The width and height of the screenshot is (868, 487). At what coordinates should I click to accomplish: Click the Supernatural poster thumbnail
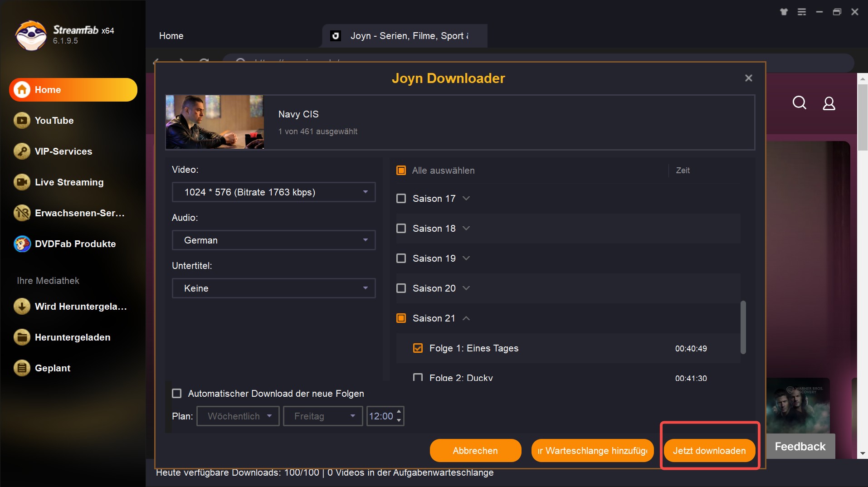point(798,406)
